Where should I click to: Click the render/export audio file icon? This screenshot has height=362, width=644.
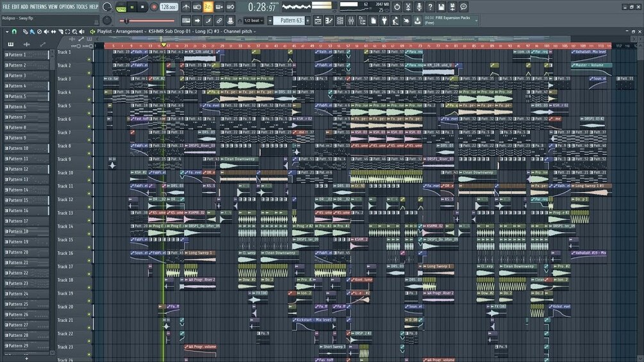[452, 7]
